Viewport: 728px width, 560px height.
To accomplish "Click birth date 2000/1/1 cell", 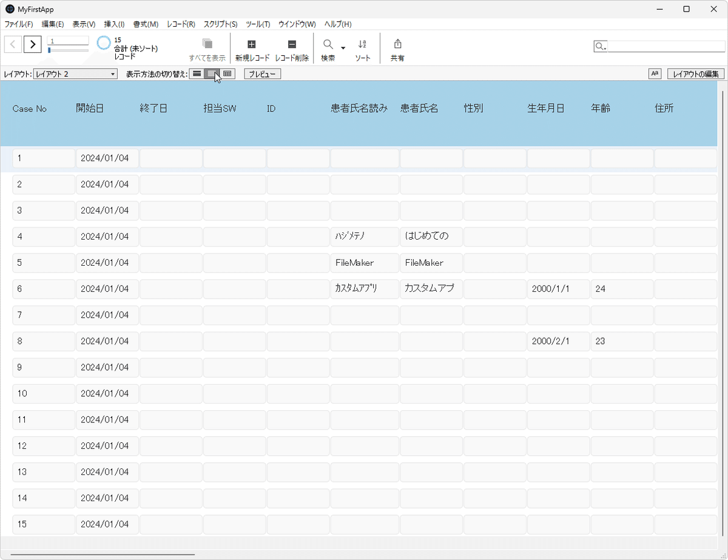I will pyautogui.click(x=558, y=289).
